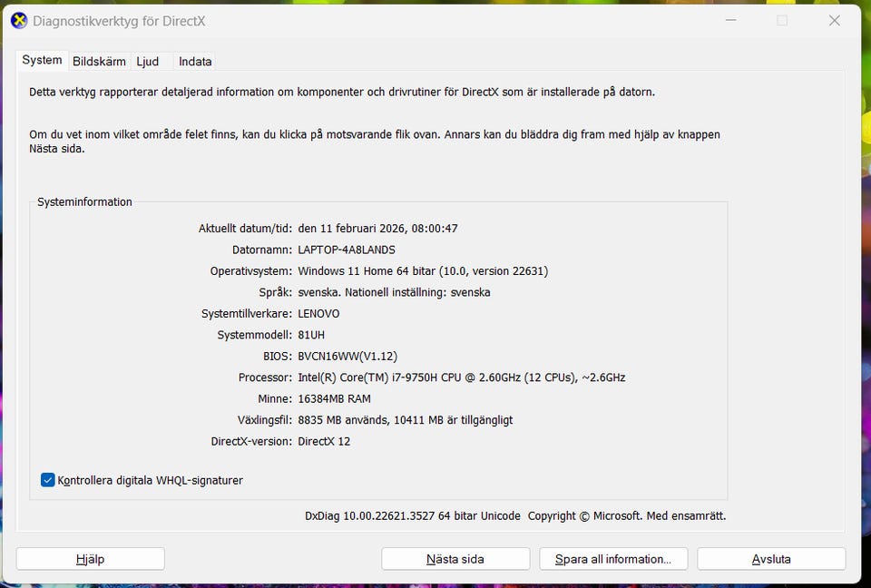Click the Minne label
This screenshot has width=871, height=588.
275,399
